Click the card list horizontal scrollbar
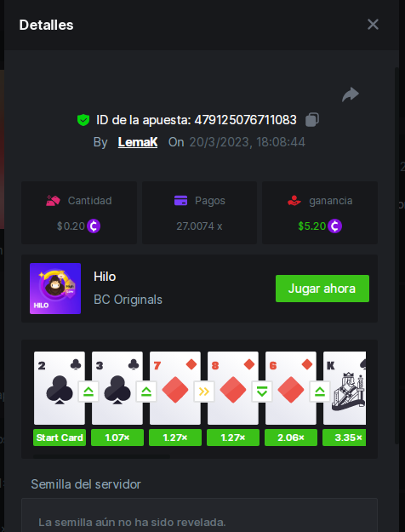Screen dimensions: 405x532 click(x=102, y=457)
